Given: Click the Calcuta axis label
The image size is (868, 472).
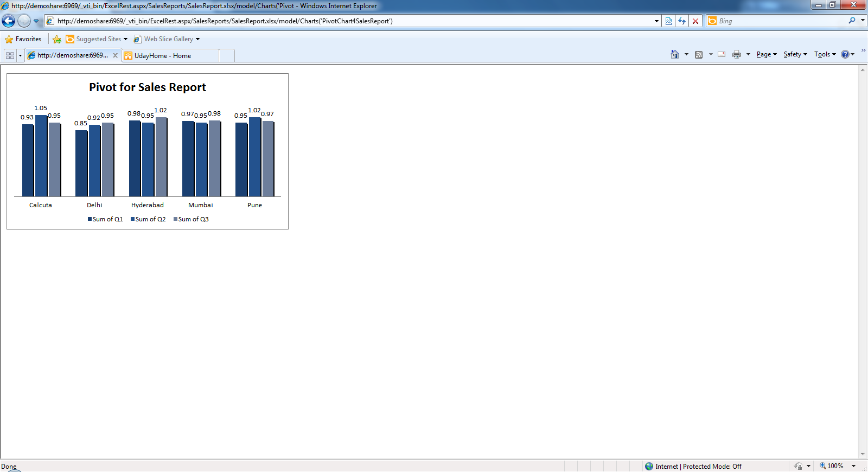Looking at the screenshot, I should pyautogui.click(x=41, y=205).
